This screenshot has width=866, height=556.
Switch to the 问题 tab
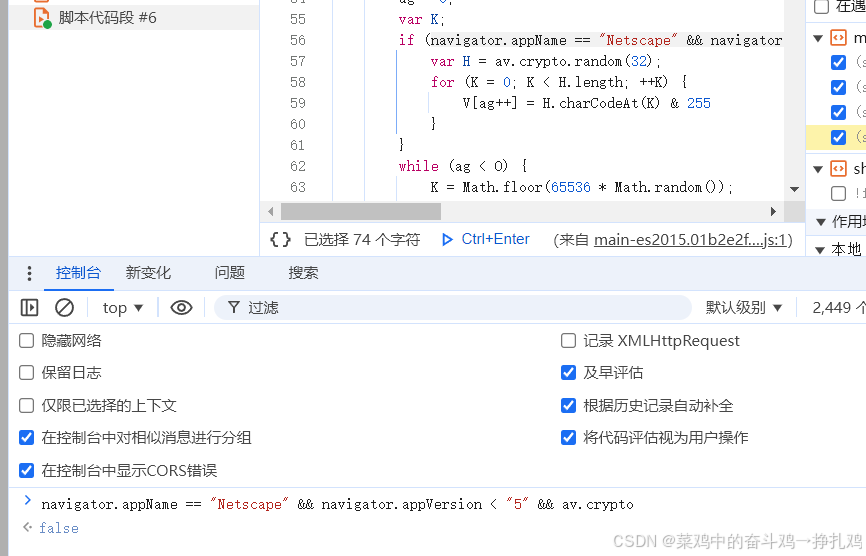click(x=229, y=273)
